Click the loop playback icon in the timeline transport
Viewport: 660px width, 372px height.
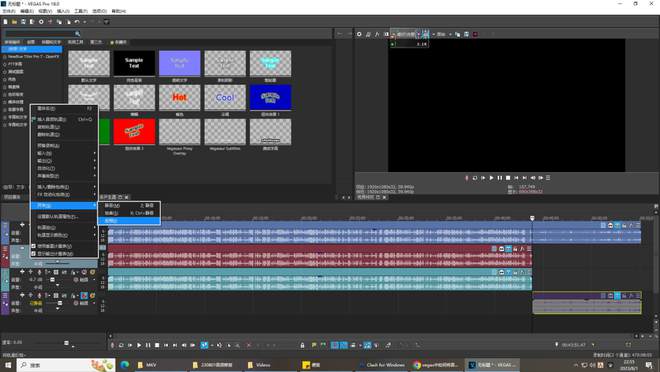click(x=121, y=345)
